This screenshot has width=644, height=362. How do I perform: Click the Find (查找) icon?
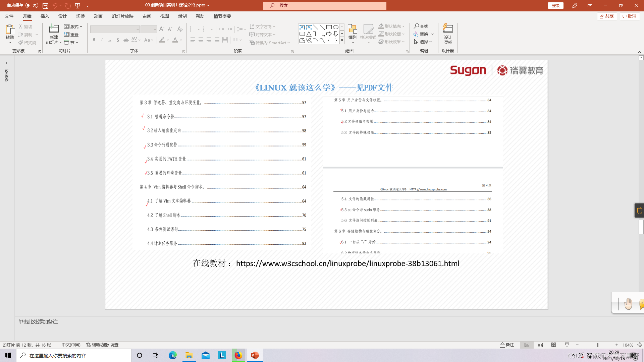pyautogui.click(x=421, y=26)
